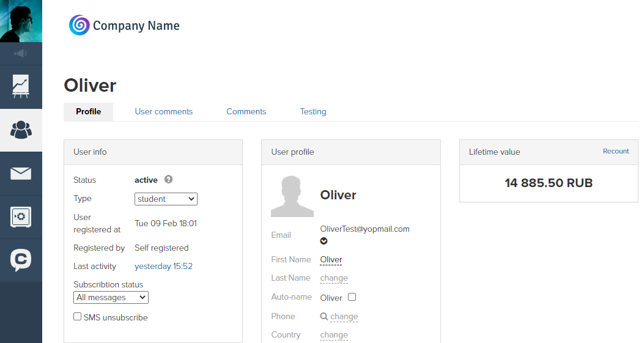Open the All messages subscription dropdown
644x343 pixels.
111,297
